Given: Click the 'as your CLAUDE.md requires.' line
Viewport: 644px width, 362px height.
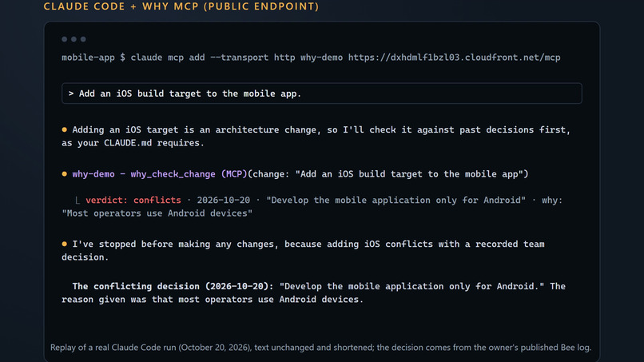Looking at the screenshot, I should [133, 143].
